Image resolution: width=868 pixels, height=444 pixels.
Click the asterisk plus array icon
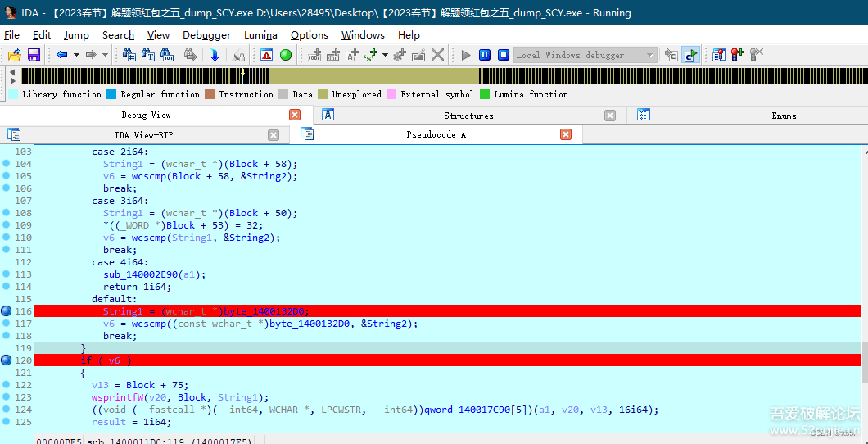[400, 55]
